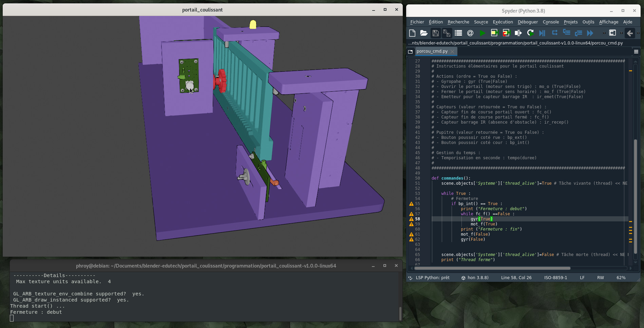The height and width of the screenshot is (328, 644).
Task: Open editor options hamburger menu
Action: click(636, 52)
